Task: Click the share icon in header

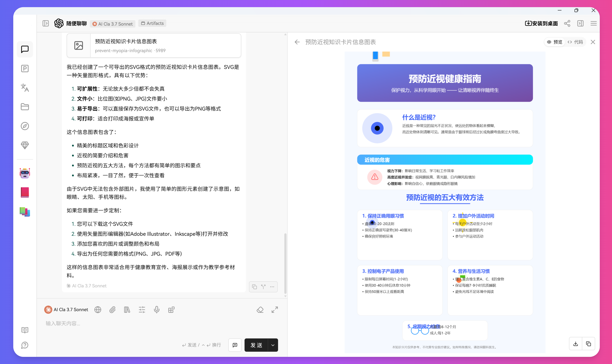Action: coord(567,24)
